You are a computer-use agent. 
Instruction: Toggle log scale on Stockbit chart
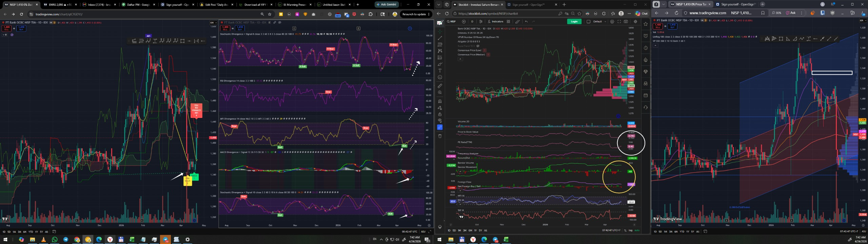point(630,230)
